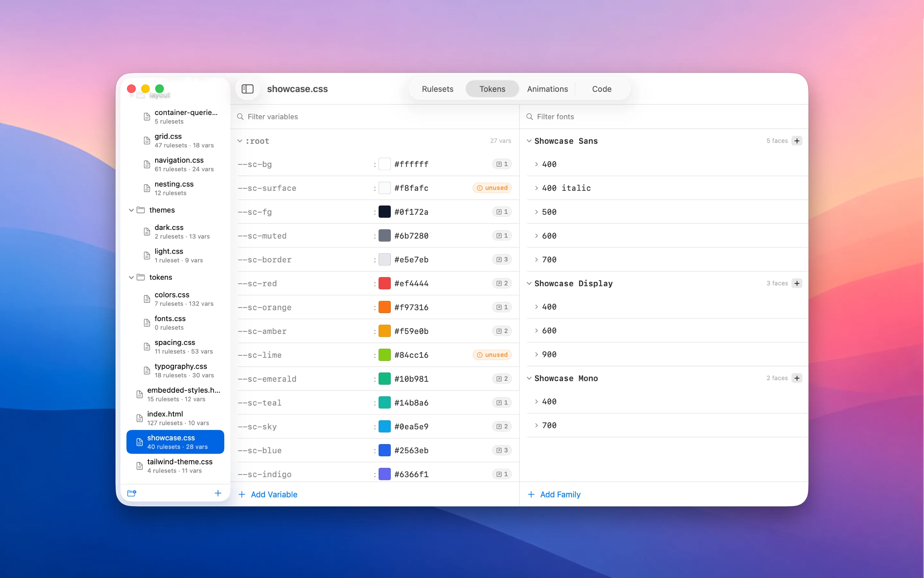This screenshot has width=924, height=578.
Task: Click the themes folder icon
Action: coord(141,210)
